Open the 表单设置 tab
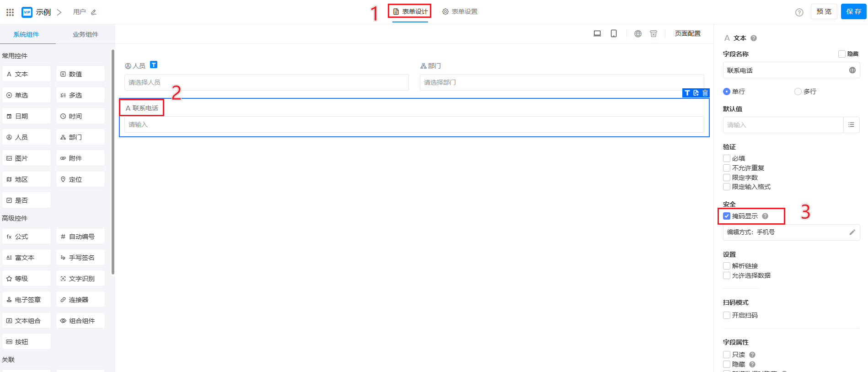This screenshot has width=868, height=372. [460, 11]
